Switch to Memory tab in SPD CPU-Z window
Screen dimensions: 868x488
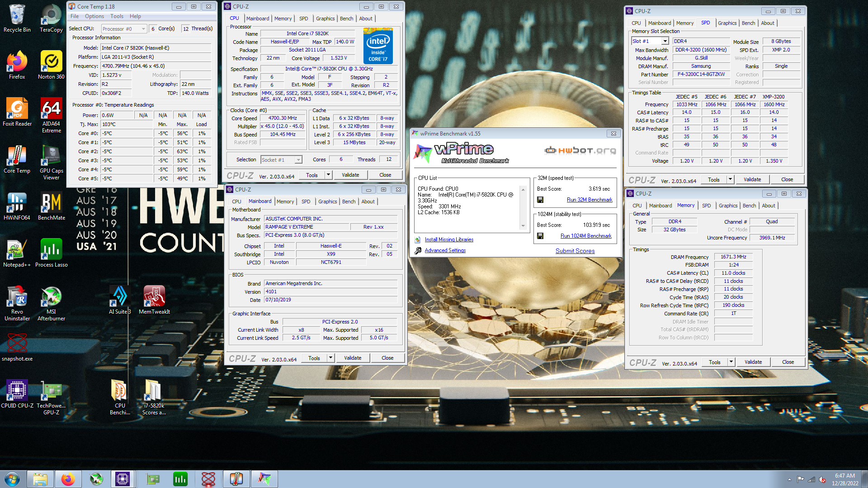point(684,23)
